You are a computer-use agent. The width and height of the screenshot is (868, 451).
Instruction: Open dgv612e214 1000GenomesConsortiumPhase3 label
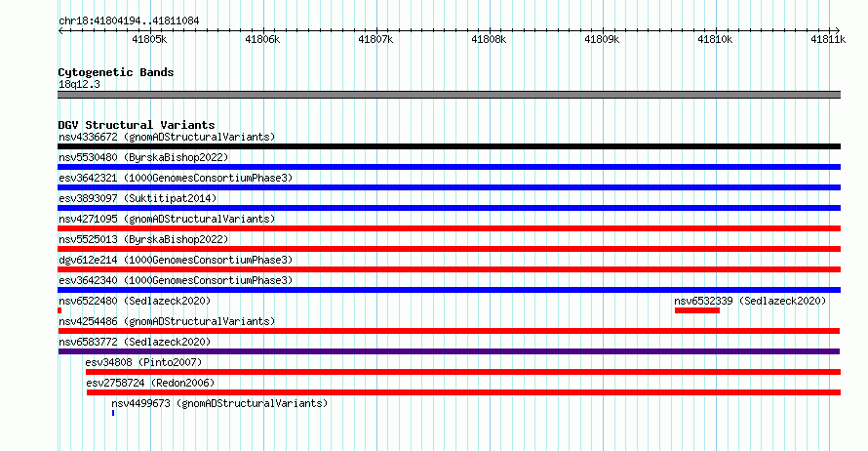pos(176,260)
